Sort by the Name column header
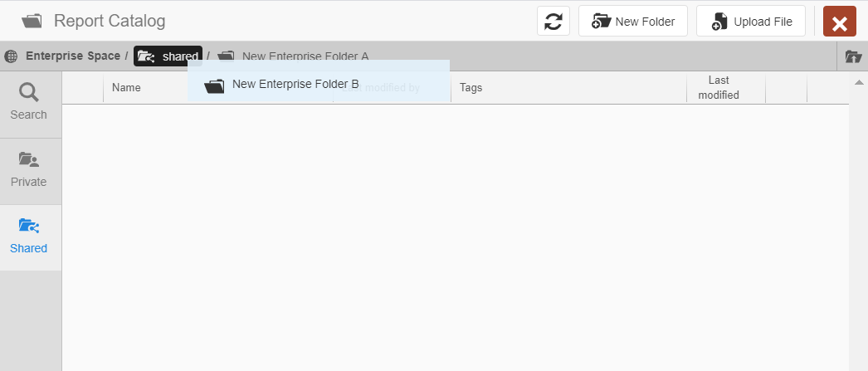 (x=126, y=87)
